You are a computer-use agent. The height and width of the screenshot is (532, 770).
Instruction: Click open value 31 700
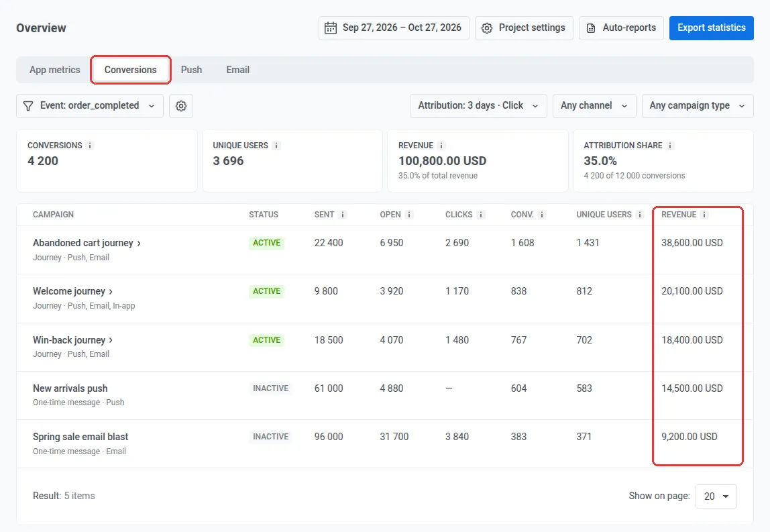tap(394, 437)
